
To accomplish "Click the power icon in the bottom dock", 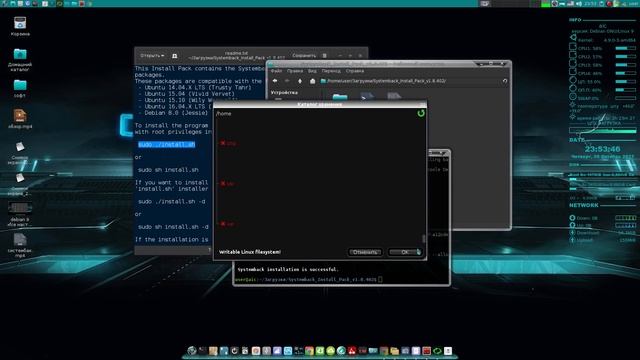I will pyautogui.click(x=234, y=351).
